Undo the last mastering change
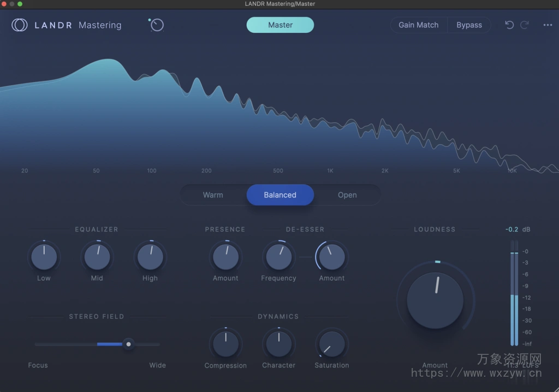Viewport: 559px width, 392px height. 509,25
